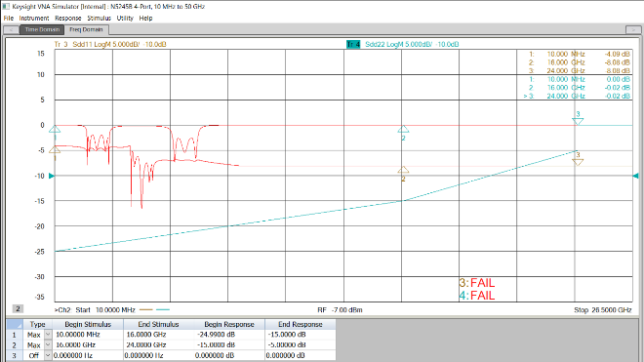This screenshot has width=644, height=362.
Task: Click orange marker 2 triangle at 16 GHz
Action: (x=403, y=170)
